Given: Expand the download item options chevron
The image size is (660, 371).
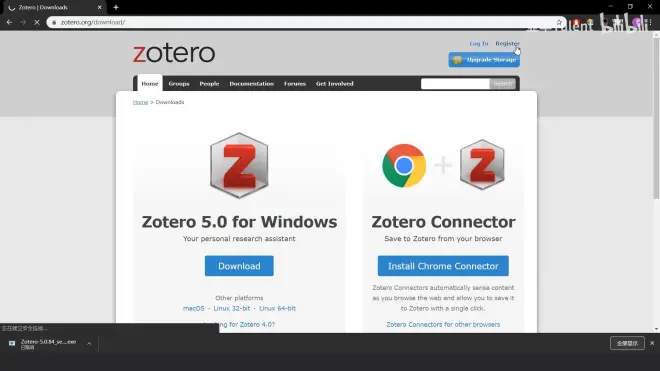Looking at the screenshot, I should coord(89,344).
